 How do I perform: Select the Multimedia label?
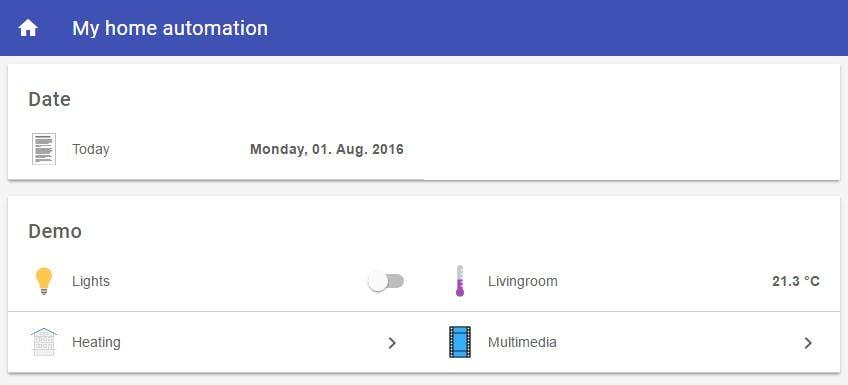click(x=522, y=342)
